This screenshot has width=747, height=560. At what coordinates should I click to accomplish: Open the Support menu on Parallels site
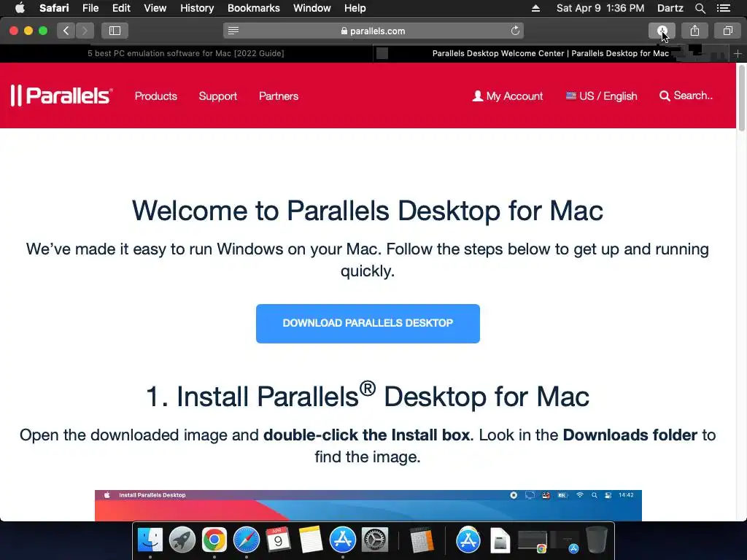click(217, 96)
